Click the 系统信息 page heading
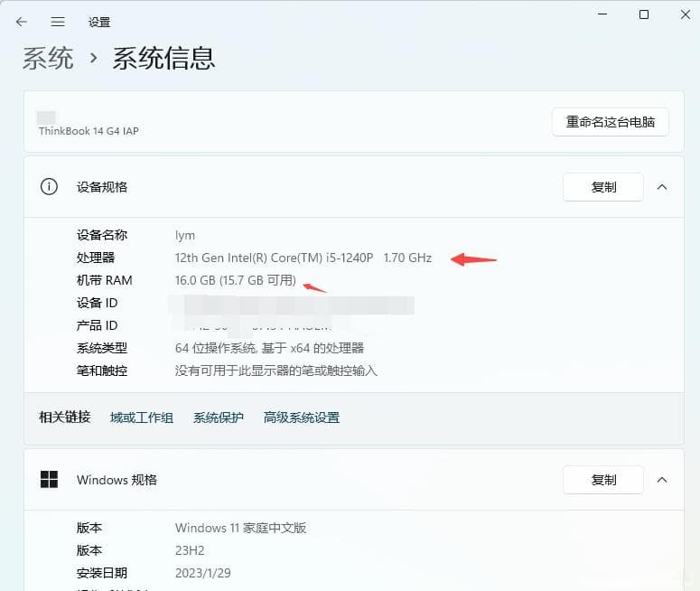Screen dimensions: 700x591 click(163, 58)
